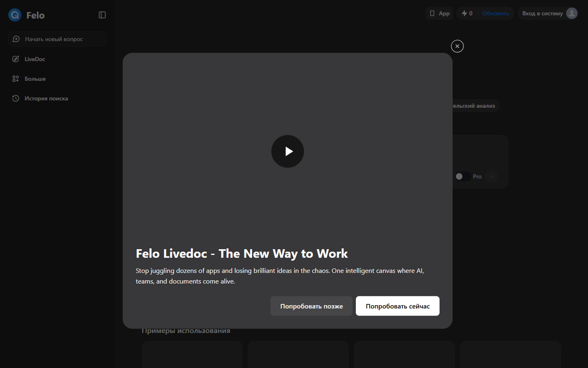Toggle the Pro mode switch
Screen dimensions: 588x368
point(462,176)
